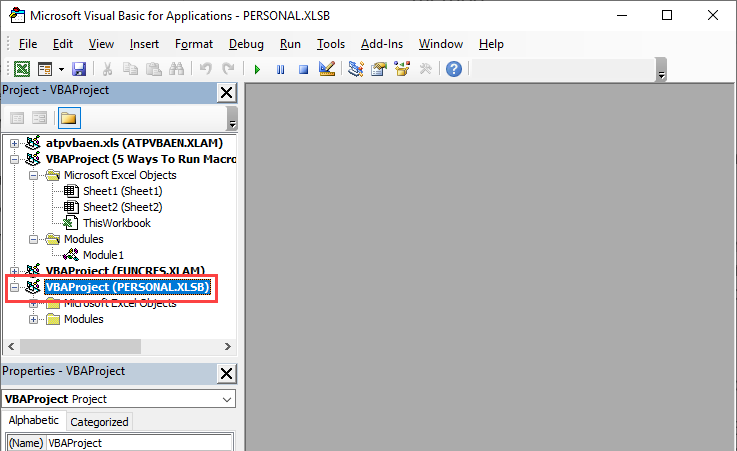The image size is (737, 451).
Task: Click the Undo arrow icon
Action: point(205,69)
